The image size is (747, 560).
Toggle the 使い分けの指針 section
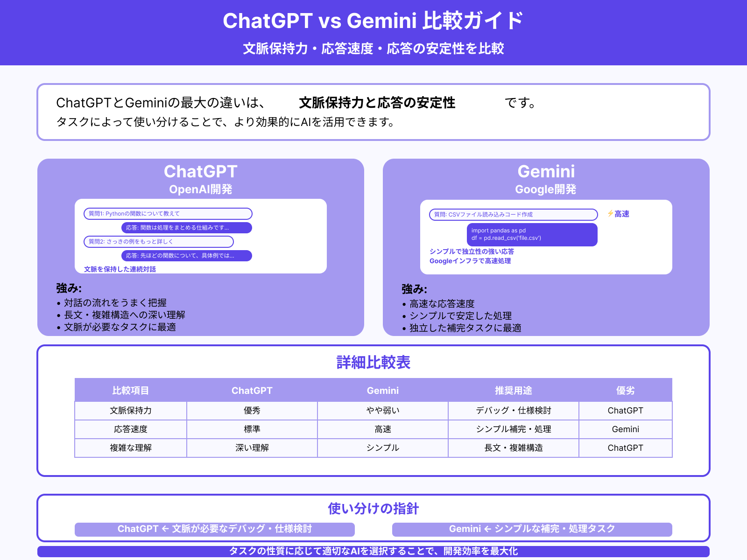[373, 509]
